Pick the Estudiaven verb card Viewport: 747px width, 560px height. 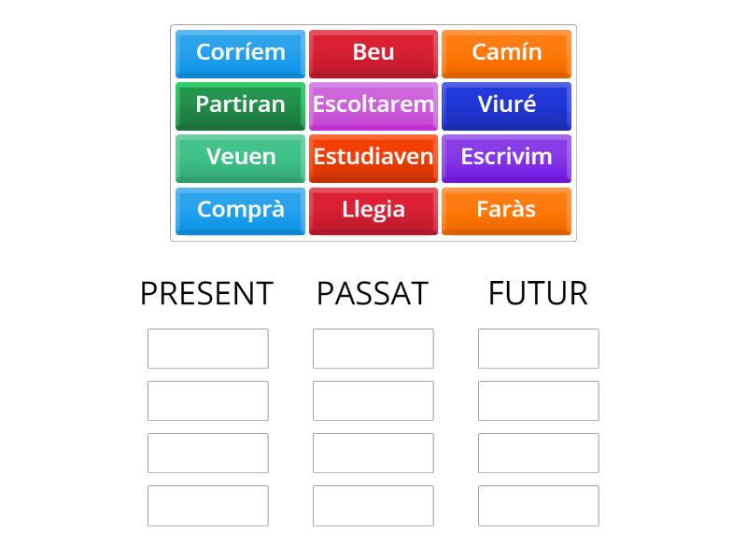point(373,158)
